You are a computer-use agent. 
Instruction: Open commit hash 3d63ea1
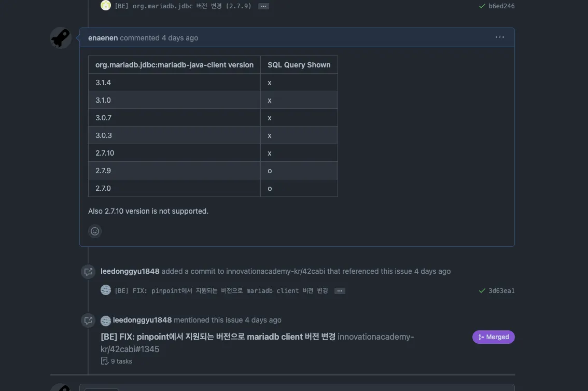click(x=501, y=291)
